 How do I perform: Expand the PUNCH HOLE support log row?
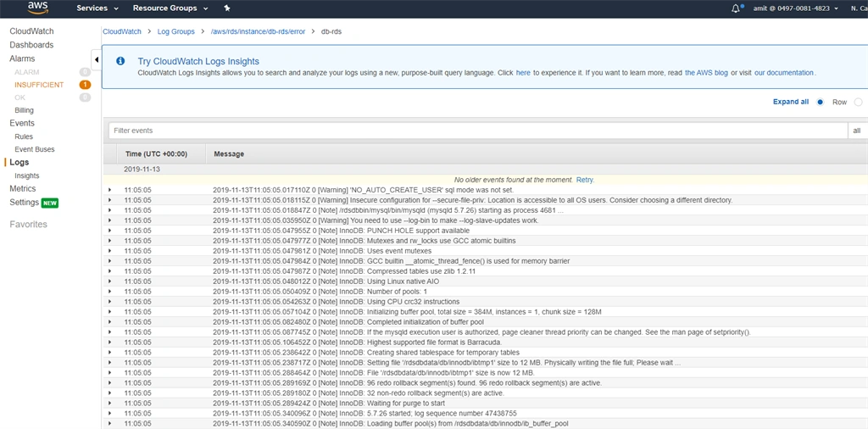[x=109, y=231]
